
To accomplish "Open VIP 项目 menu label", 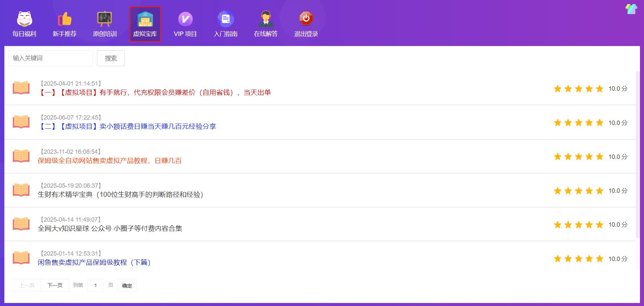I will (x=185, y=34).
